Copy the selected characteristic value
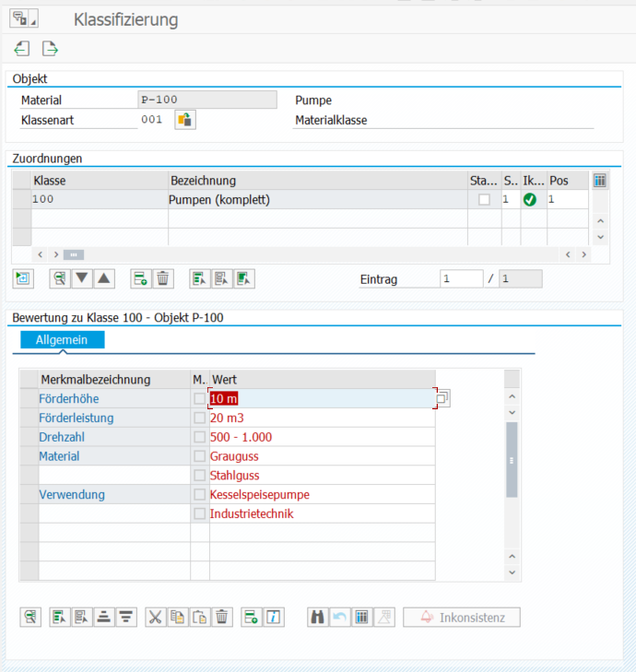This screenshot has width=636, height=672. [178, 617]
